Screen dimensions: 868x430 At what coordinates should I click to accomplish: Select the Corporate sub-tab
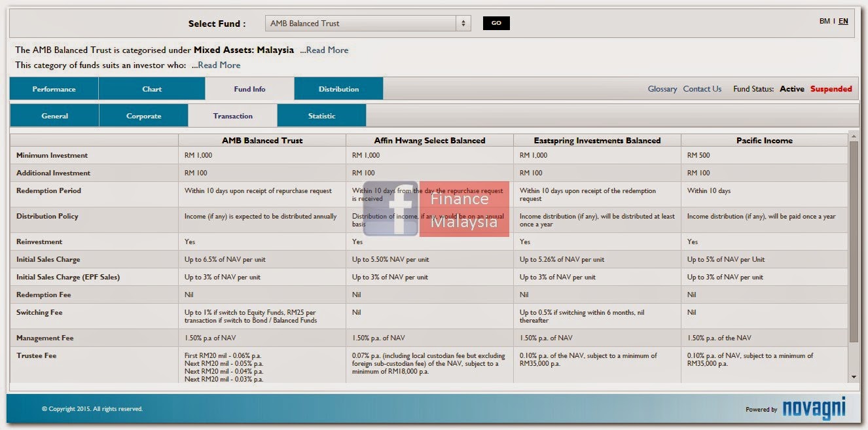click(x=143, y=115)
